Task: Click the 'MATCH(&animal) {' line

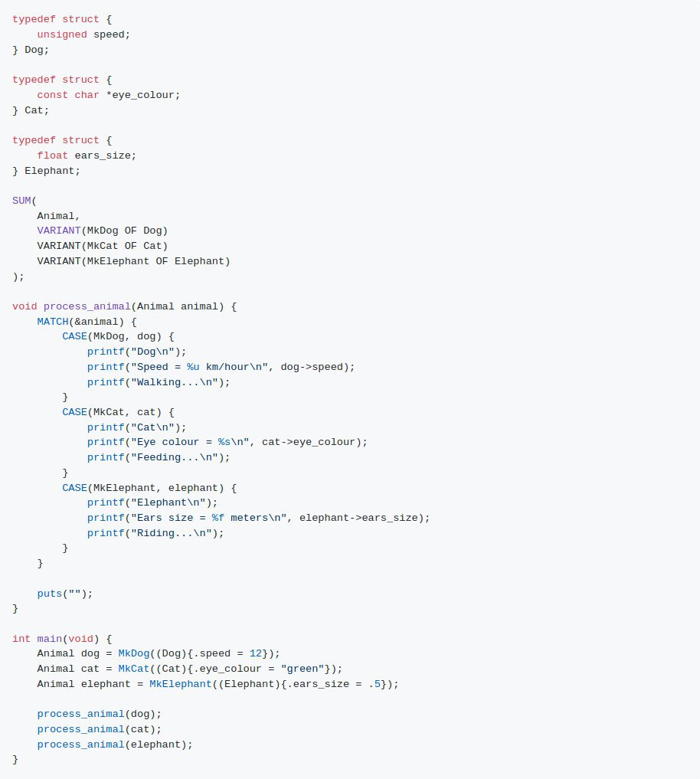Action: [x=87, y=322]
